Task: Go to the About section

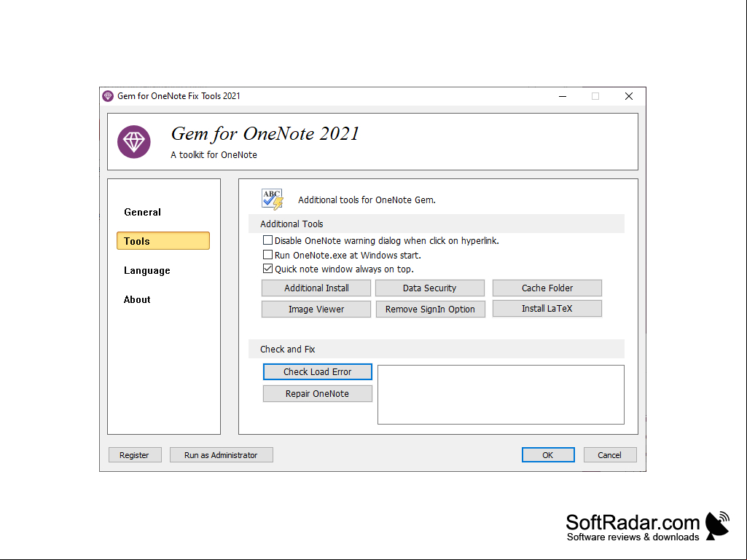Action: [x=137, y=299]
